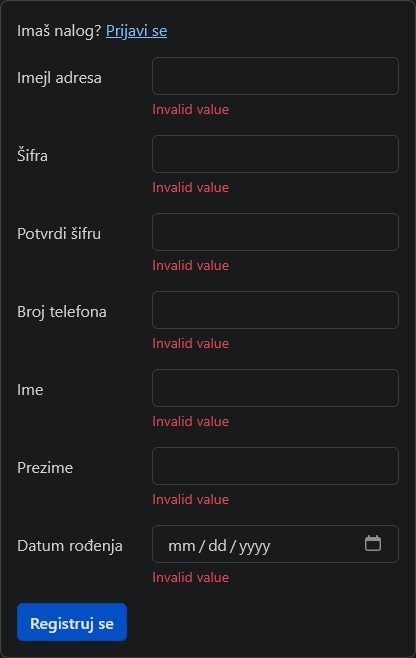The image size is (416, 658).
Task: Select the Ime text field
Action: click(x=275, y=388)
